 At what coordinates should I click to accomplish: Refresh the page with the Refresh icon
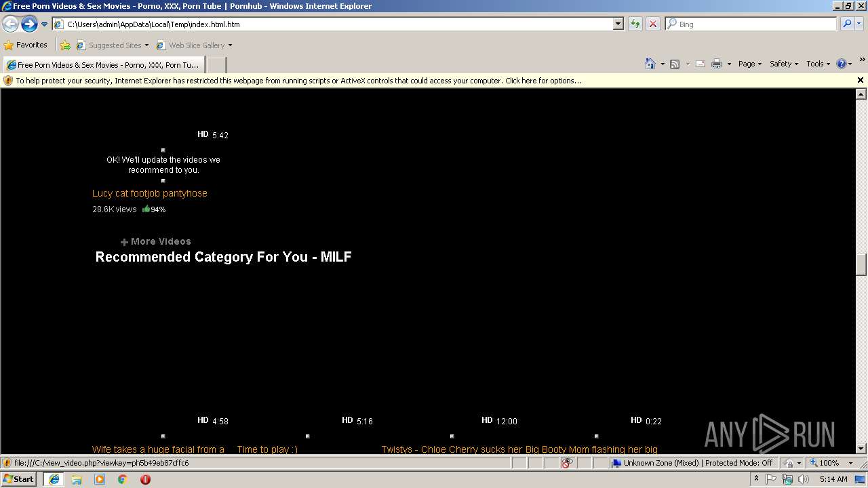[635, 24]
